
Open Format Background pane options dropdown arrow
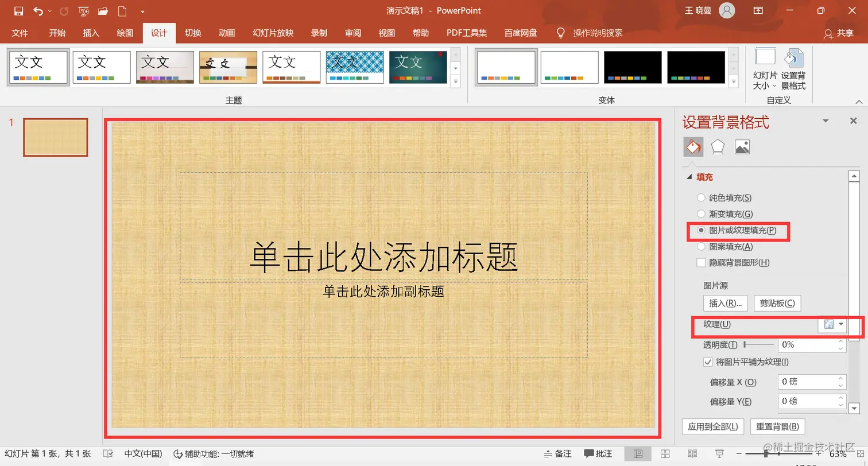pyautogui.click(x=826, y=121)
